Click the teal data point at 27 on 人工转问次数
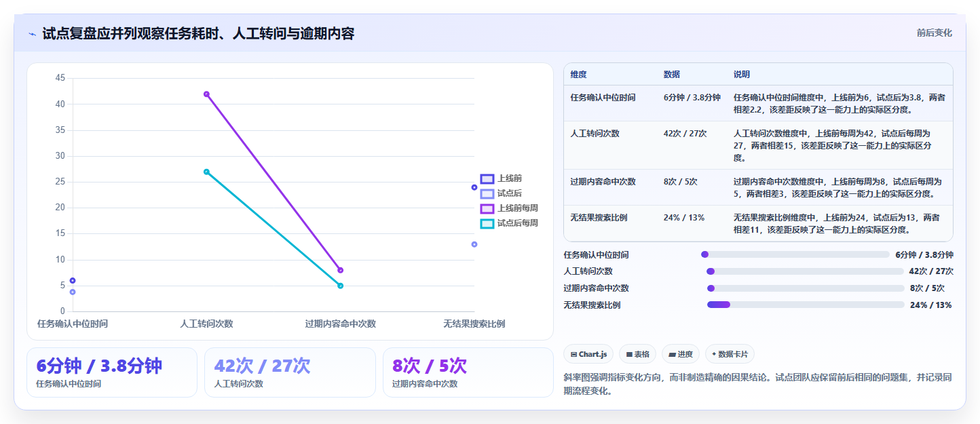 point(206,172)
